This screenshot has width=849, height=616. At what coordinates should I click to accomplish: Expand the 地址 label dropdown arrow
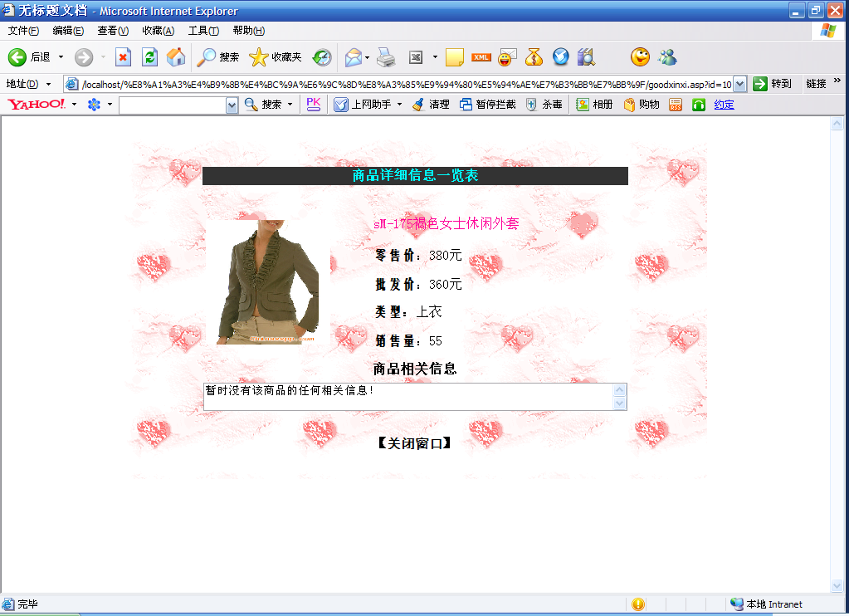tap(48, 84)
